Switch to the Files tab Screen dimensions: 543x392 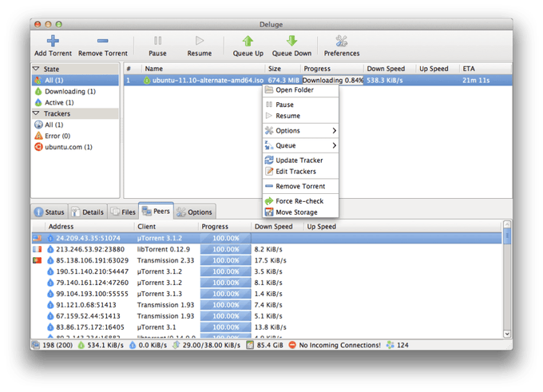[123, 212]
